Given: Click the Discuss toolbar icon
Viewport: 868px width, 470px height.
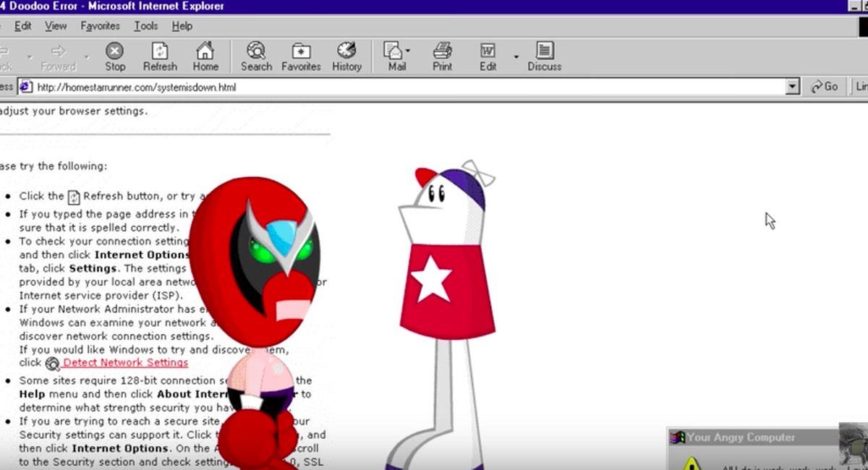Looking at the screenshot, I should 545,56.
